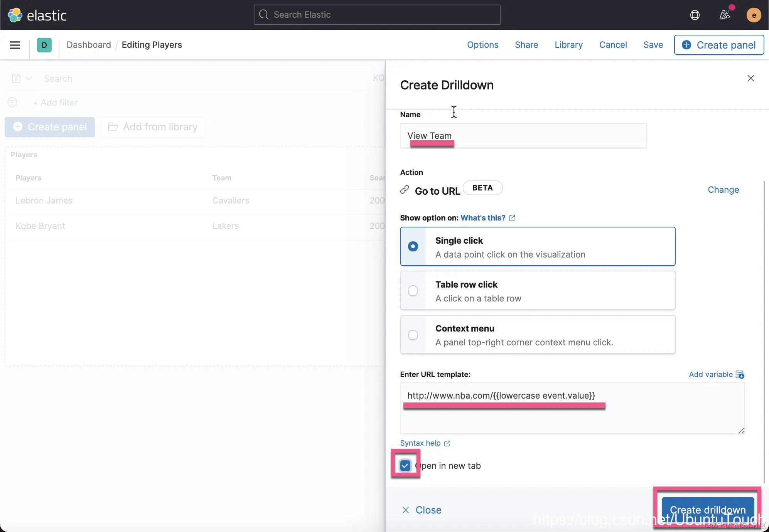Click the Add variable icon

(740, 374)
